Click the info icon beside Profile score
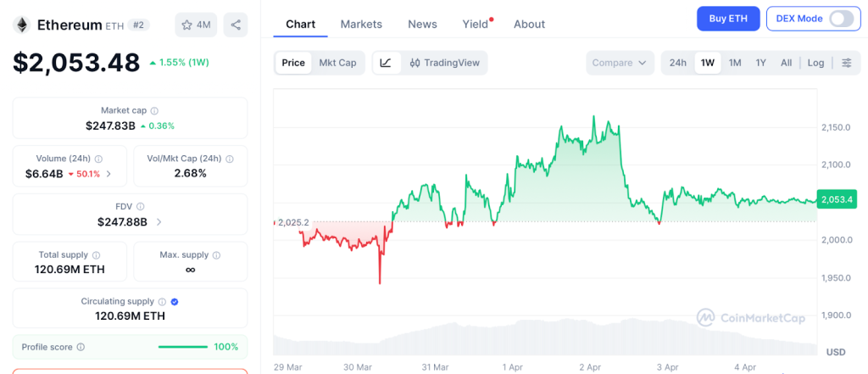This screenshot has height=374, width=868. point(81,347)
